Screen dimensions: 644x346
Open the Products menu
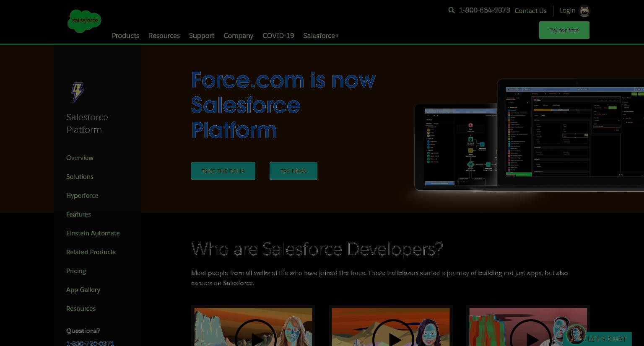125,36
